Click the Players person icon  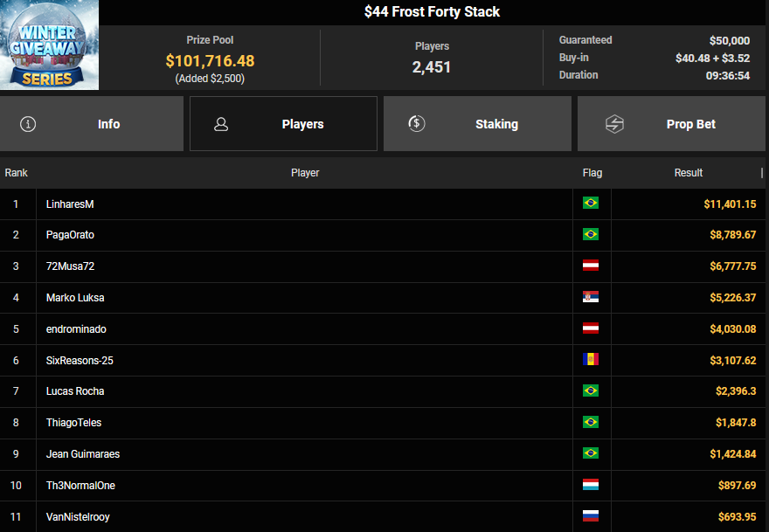click(x=221, y=124)
